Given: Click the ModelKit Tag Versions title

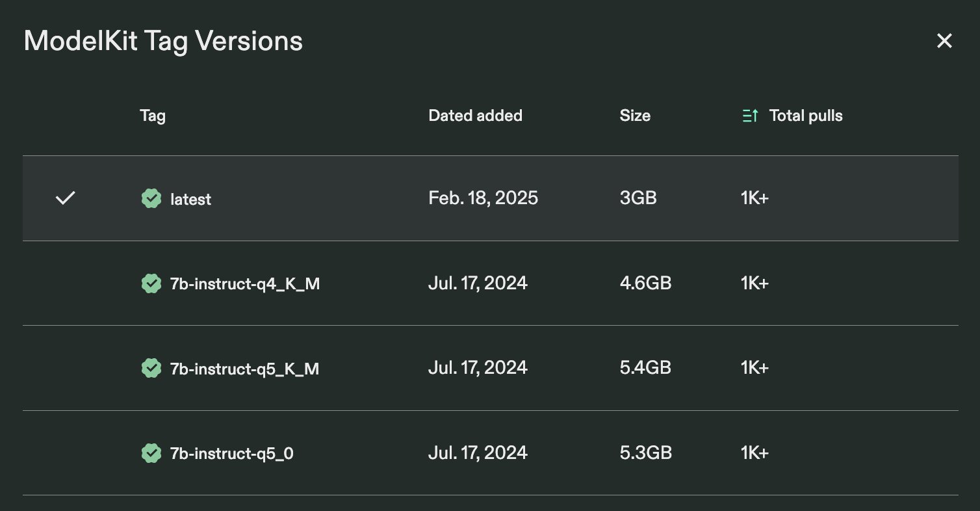Looking at the screenshot, I should (x=163, y=40).
